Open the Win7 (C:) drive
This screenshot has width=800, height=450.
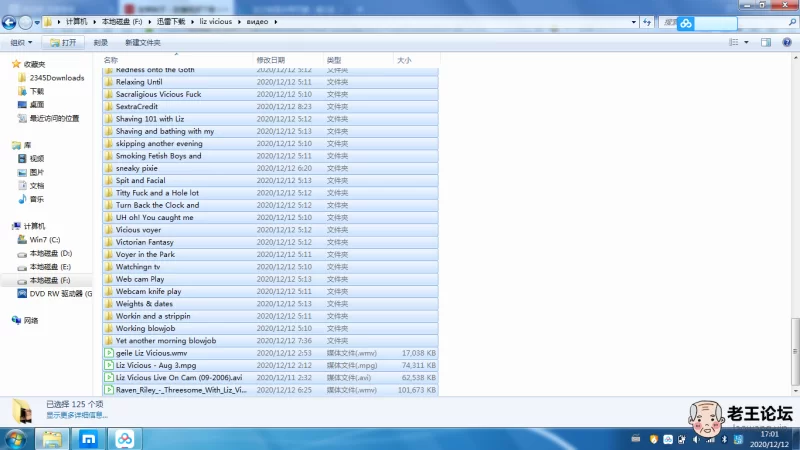45,240
